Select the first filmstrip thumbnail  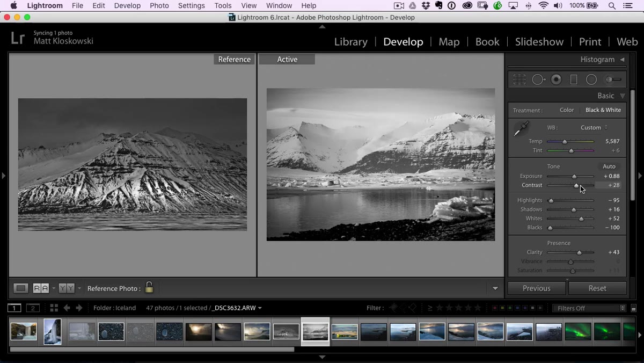pos(24,331)
